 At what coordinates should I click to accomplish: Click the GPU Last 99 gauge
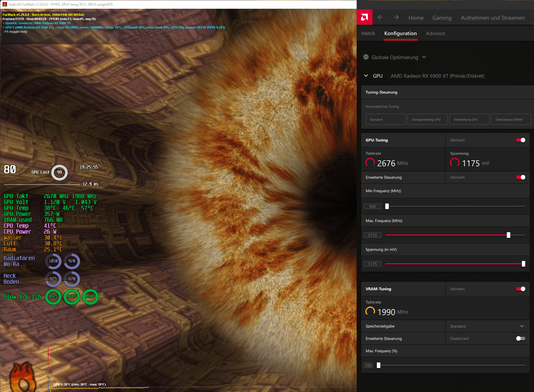(59, 172)
